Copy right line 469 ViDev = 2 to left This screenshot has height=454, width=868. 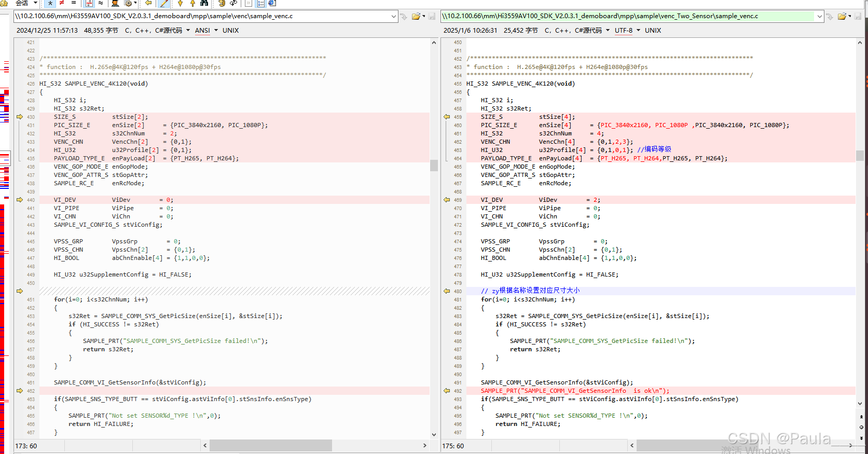(447, 200)
